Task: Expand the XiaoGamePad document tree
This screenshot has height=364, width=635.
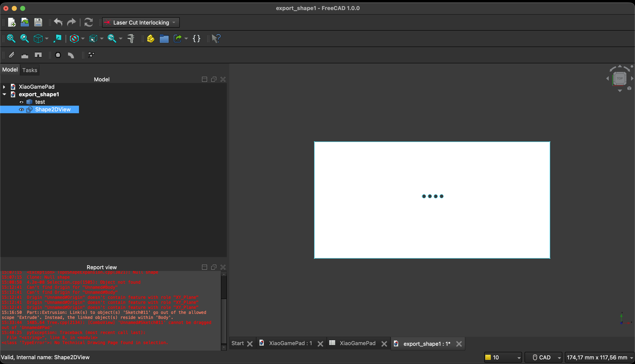Action: (4, 87)
